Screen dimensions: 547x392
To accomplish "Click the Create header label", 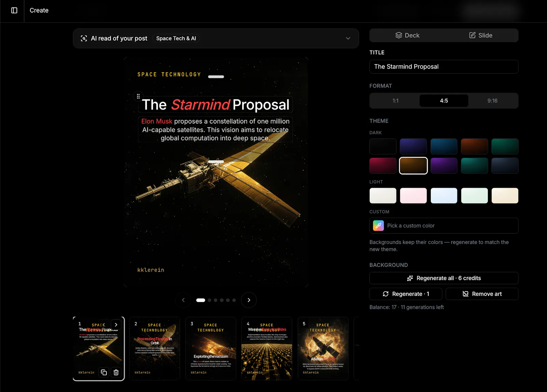I will 39,10.
